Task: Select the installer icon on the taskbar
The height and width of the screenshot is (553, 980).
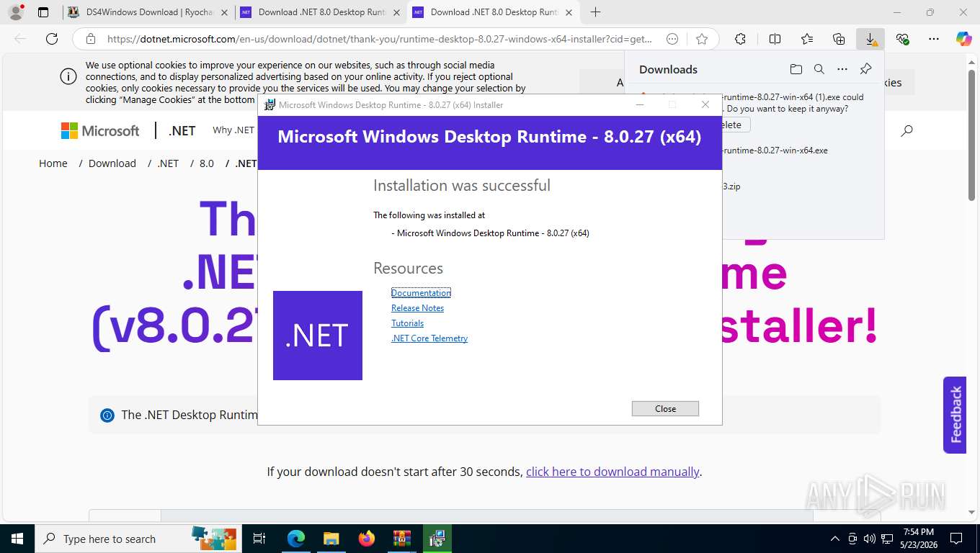Action: coord(437,539)
